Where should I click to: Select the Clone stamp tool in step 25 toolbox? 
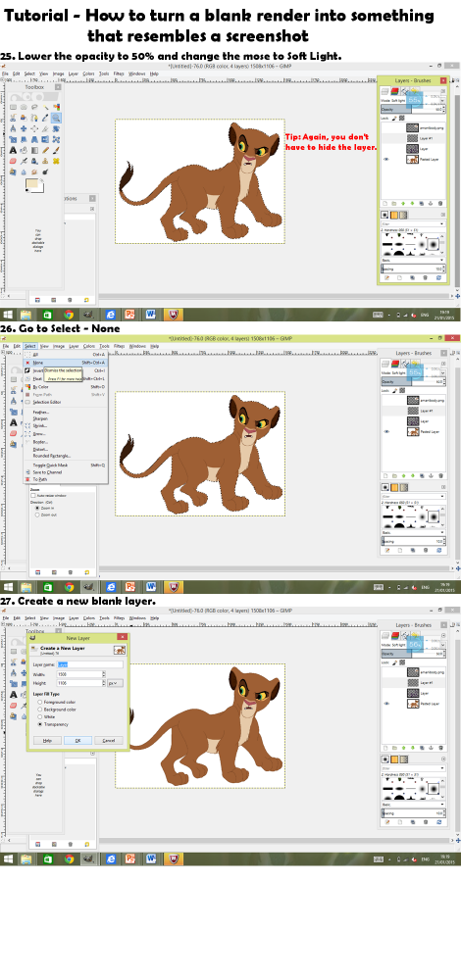(x=45, y=162)
